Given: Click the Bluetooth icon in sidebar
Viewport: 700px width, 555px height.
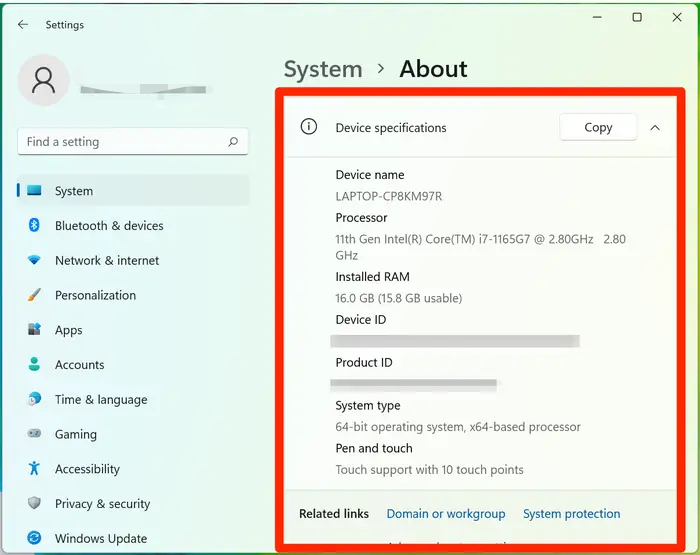Looking at the screenshot, I should tap(34, 225).
